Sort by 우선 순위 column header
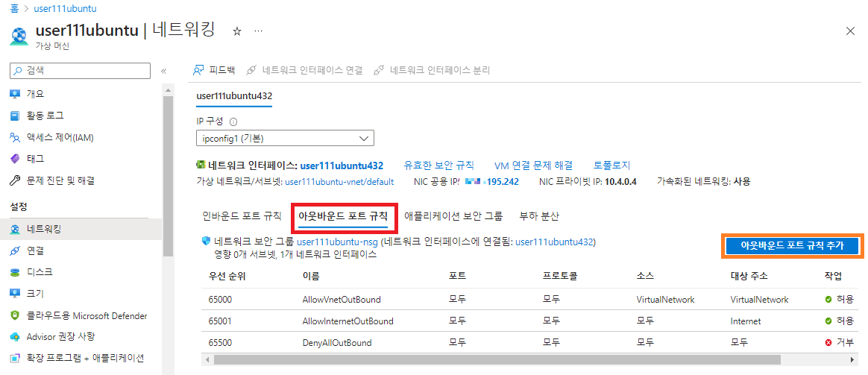 pos(227,277)
